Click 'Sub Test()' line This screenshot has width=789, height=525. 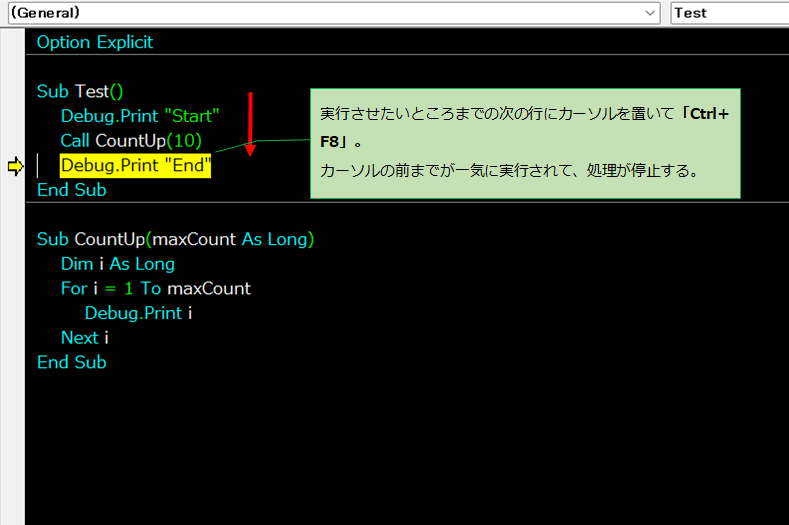pos(80,92)
